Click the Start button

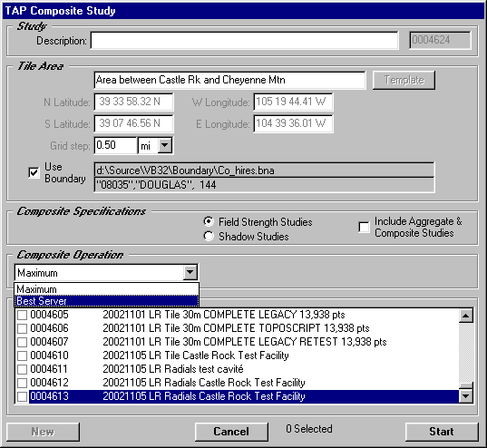(442, 432)
